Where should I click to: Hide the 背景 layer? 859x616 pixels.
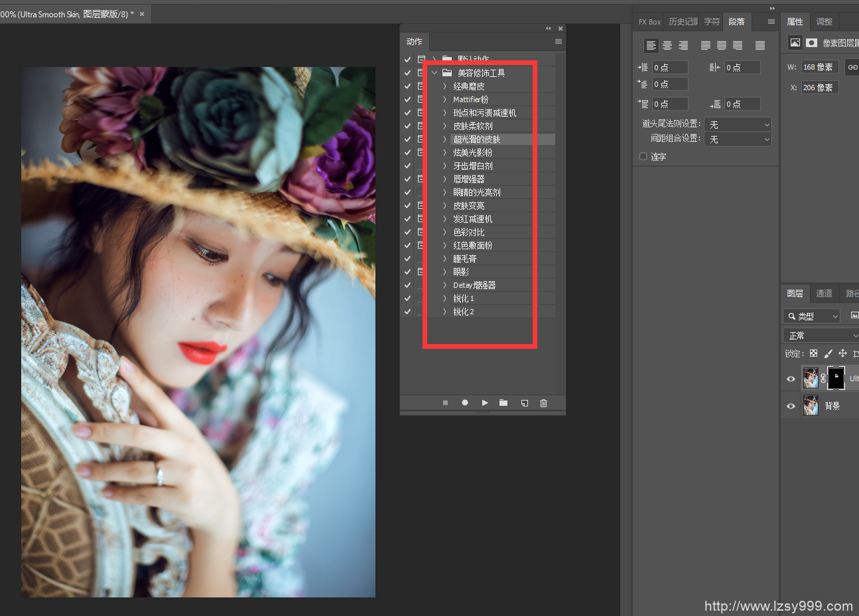click(x=791, y=406)
